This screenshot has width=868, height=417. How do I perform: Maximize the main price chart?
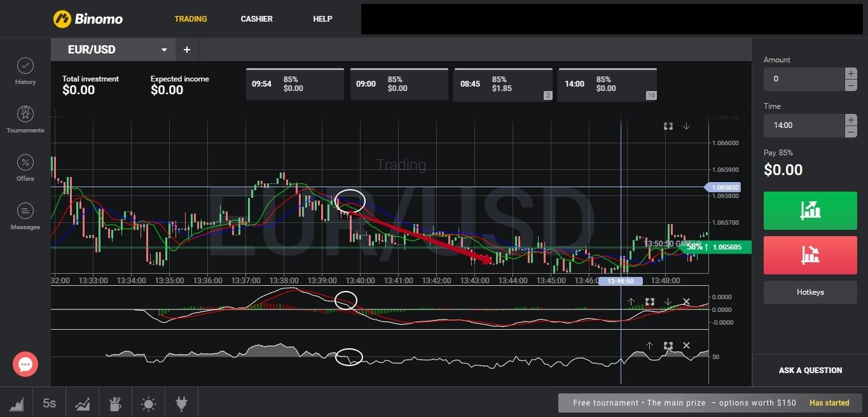(x=668, y=126)
